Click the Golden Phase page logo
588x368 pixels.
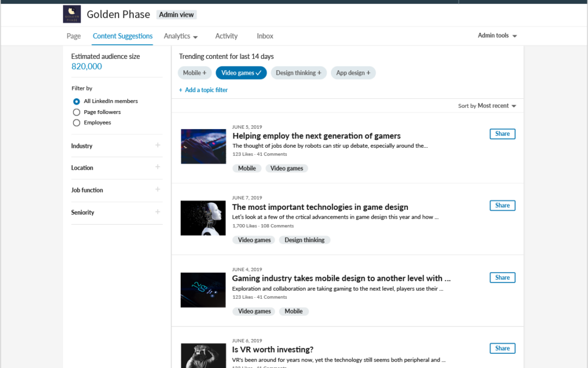pos(71,14)
